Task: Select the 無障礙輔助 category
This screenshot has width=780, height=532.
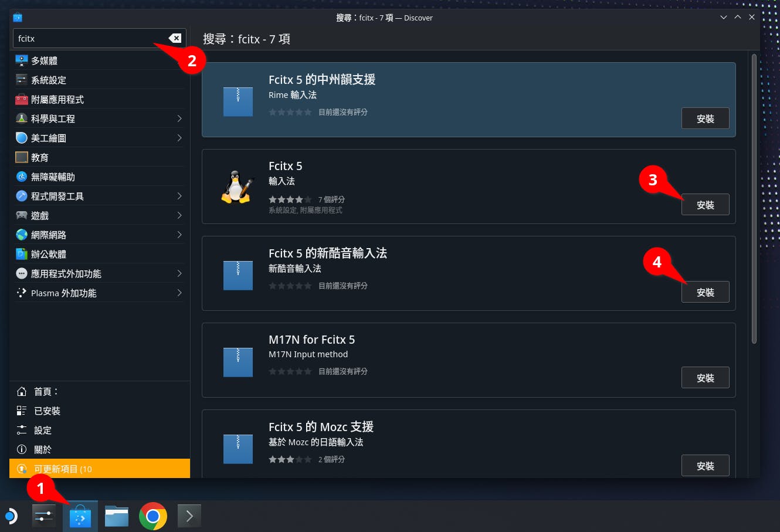Action: [x=99, y=177]
